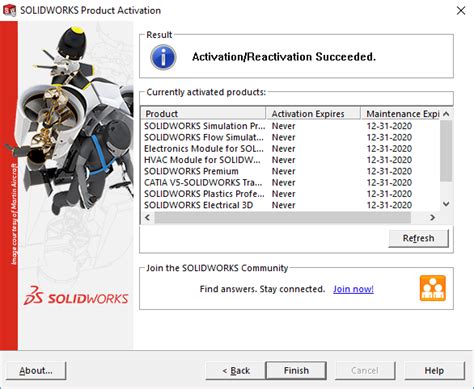Click the Finish button
This screenshot has height=389, width=474.
coord(296,370)
